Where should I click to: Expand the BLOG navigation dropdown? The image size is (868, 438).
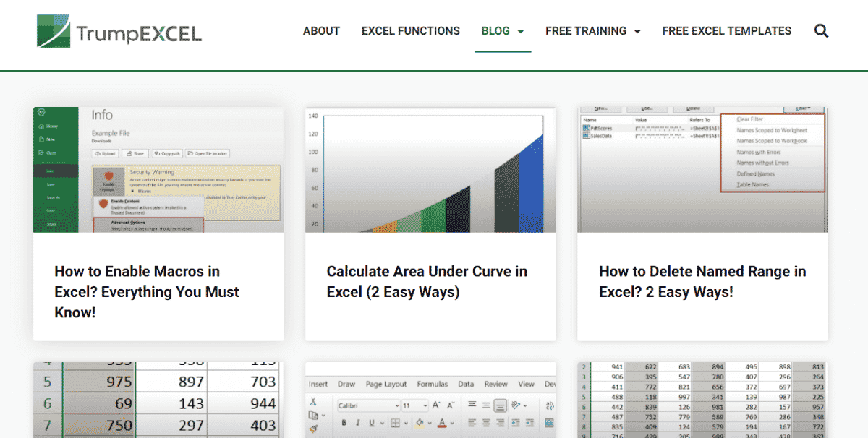(x=503, y=30)
